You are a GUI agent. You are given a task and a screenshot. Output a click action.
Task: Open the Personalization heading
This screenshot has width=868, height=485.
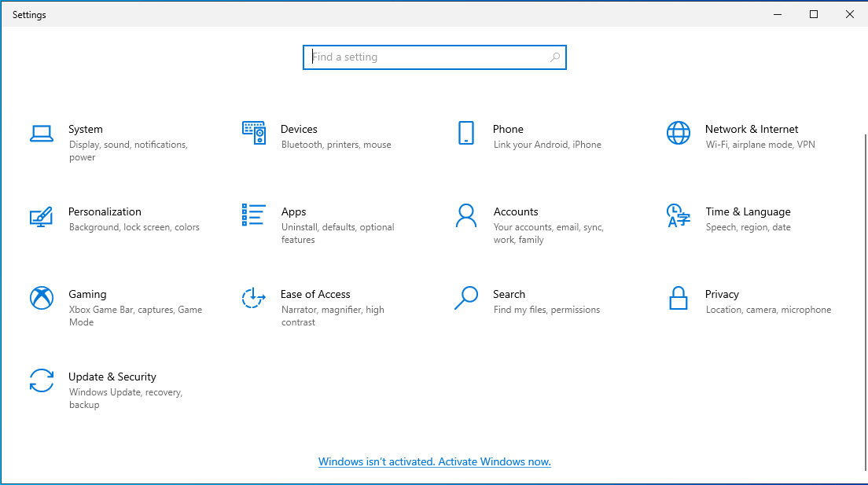[105, 211]
